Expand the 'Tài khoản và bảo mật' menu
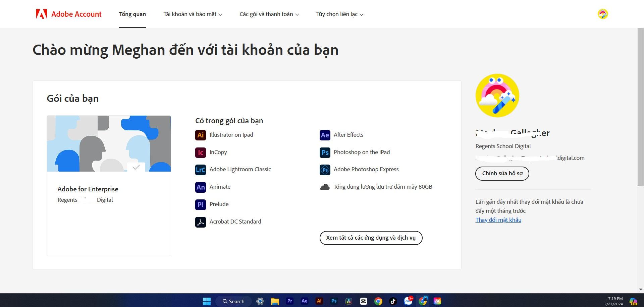The width and height of the screenshot is (644, 307). pyautogui.click(x=193, y=14)
